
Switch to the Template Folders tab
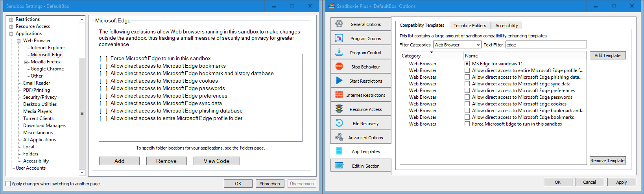pyautogui.click(x=469, y=26)
